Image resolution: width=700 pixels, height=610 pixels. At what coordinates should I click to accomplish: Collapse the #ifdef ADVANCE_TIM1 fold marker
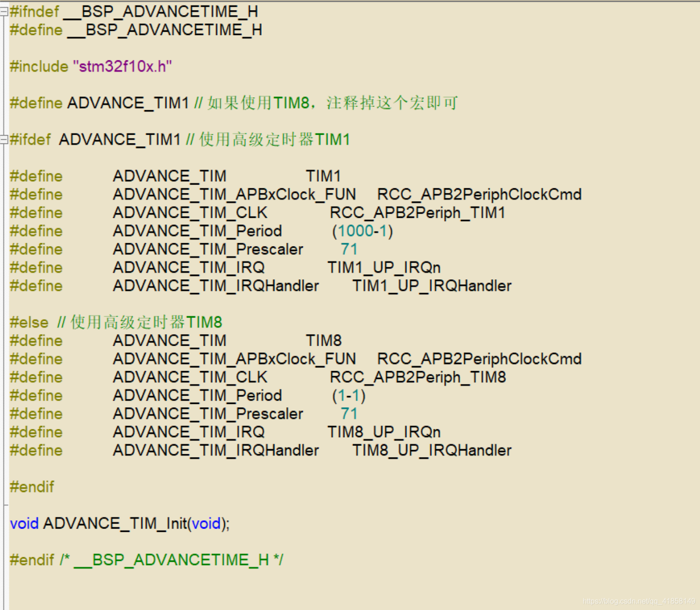coord(4,139)
